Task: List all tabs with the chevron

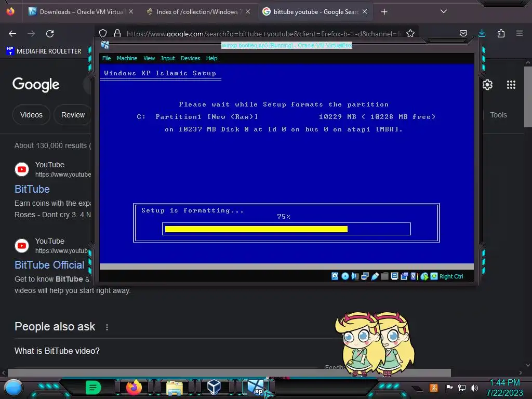Action: point(444,11)
